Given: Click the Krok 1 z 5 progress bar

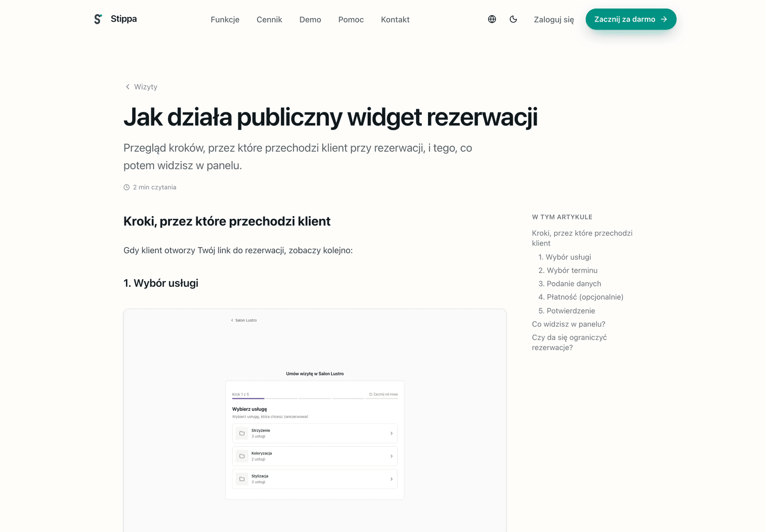Looking at the screenshot, I should click(315, 398).
